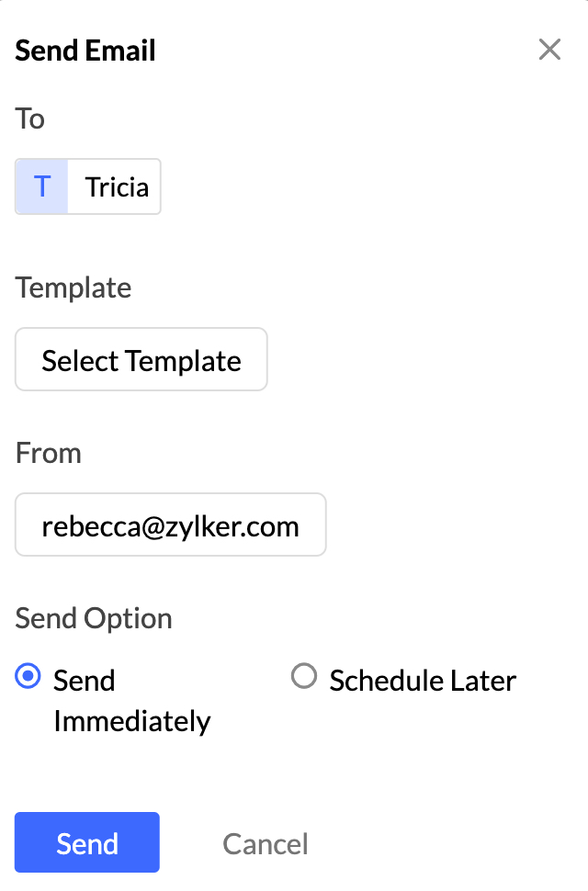Close the Send Email dialog
The image size is (588, 891).
549,50
